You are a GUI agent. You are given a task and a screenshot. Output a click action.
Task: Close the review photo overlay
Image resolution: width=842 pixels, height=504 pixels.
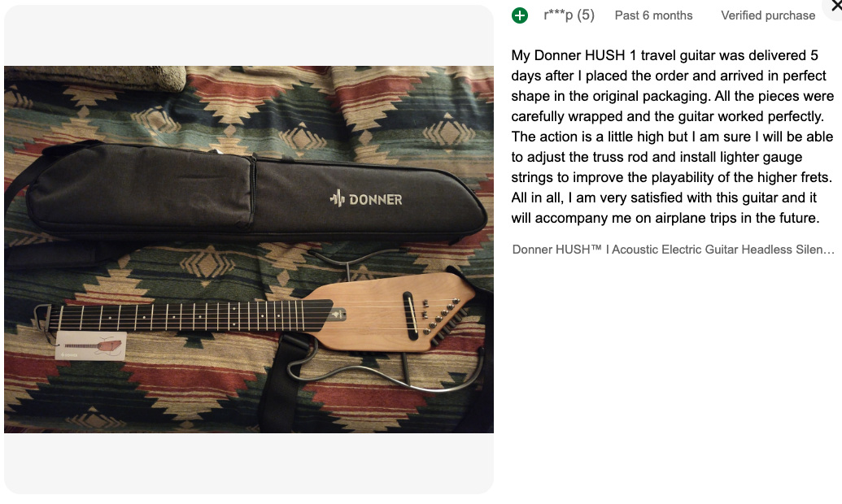point(835,7)
